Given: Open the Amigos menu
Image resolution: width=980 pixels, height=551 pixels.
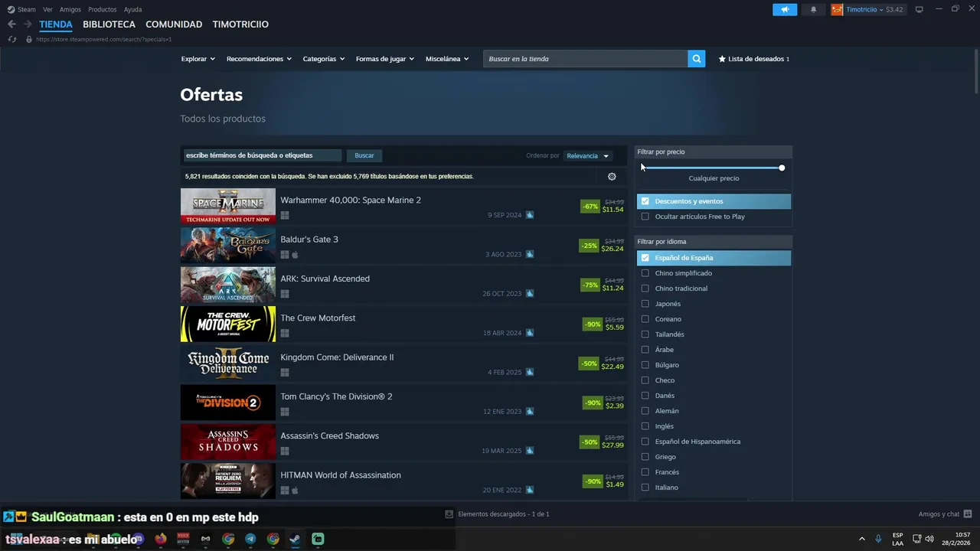Looking at the screenshot, I should (70, 9).
